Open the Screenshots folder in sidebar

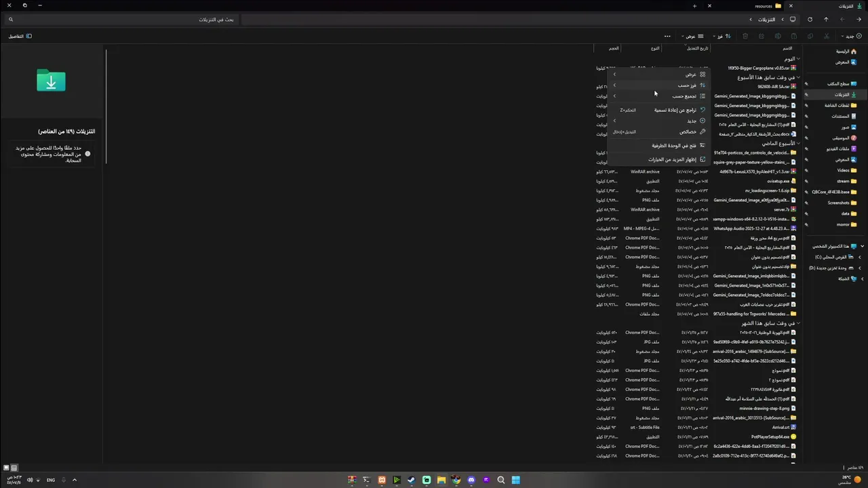pyautogui.click(x=842, y=203)
